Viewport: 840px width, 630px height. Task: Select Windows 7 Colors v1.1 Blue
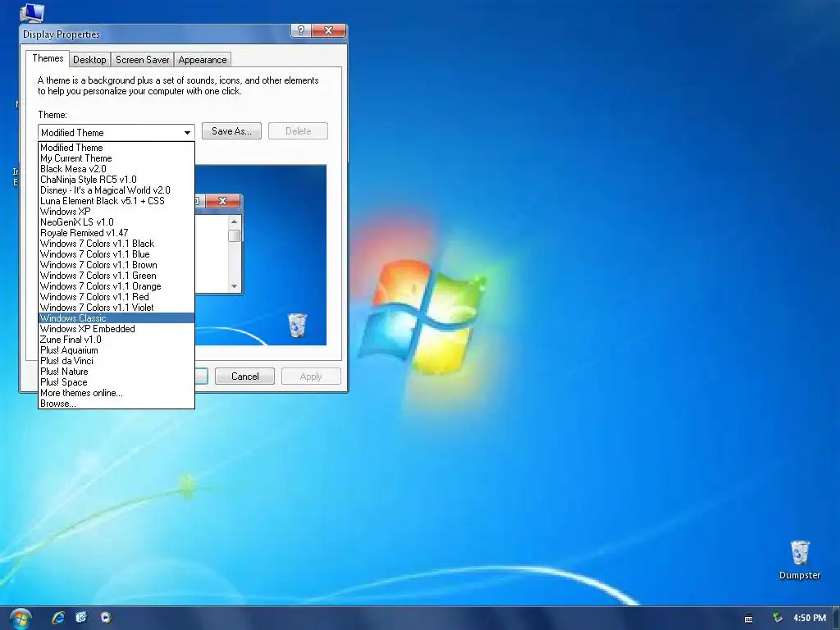pos(116,254)
